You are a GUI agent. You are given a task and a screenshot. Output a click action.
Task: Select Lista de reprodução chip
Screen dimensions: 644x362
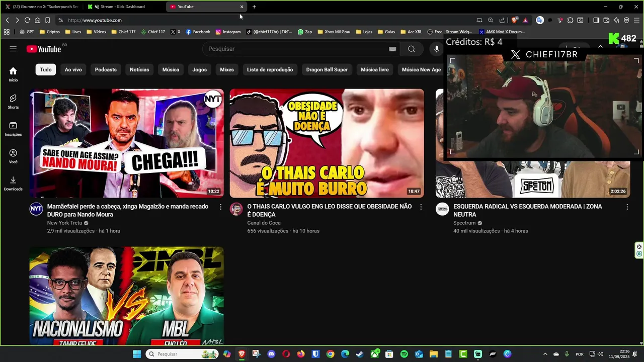pyautogui.click(x=270, y=69)
